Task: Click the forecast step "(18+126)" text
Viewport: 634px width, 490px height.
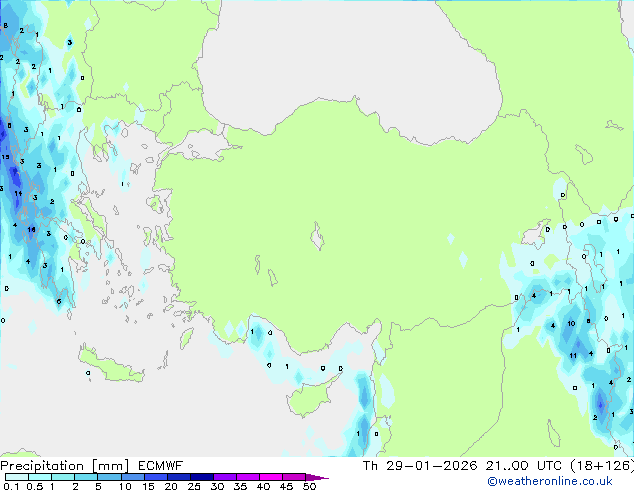Action: (602, 466)
